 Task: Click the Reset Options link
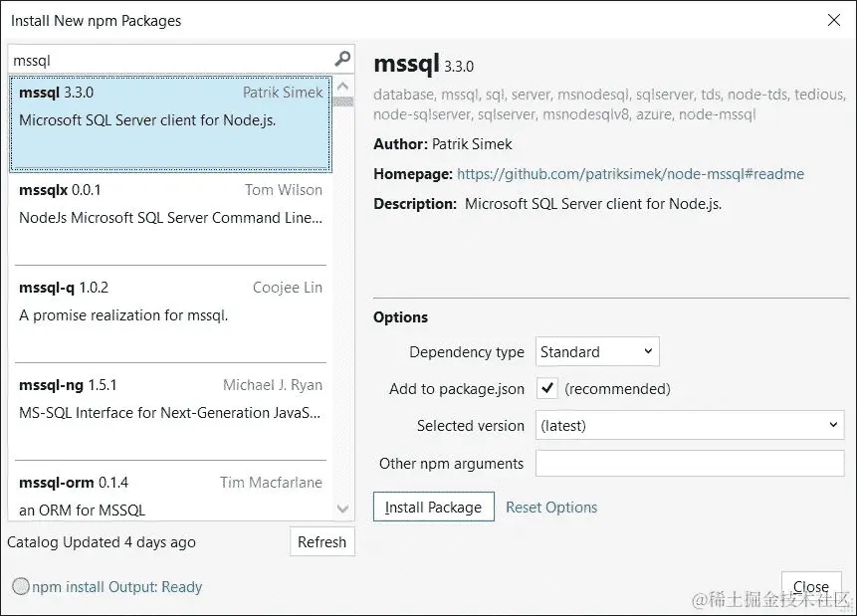tap(550, 507)
